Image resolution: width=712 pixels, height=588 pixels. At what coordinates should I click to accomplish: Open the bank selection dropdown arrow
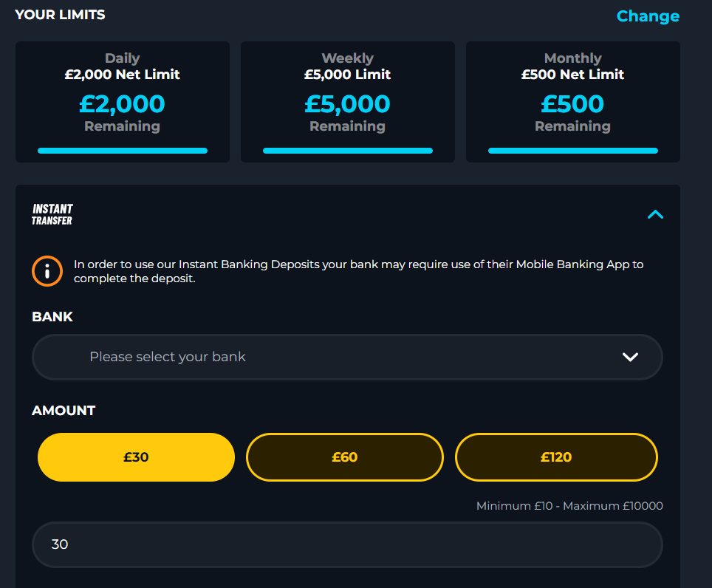coord(630,357)
